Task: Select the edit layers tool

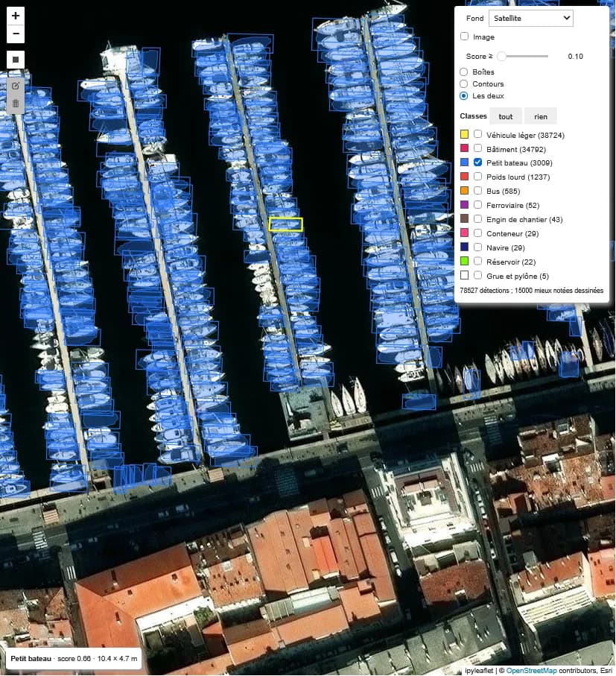Action: [x=16, y=86]
